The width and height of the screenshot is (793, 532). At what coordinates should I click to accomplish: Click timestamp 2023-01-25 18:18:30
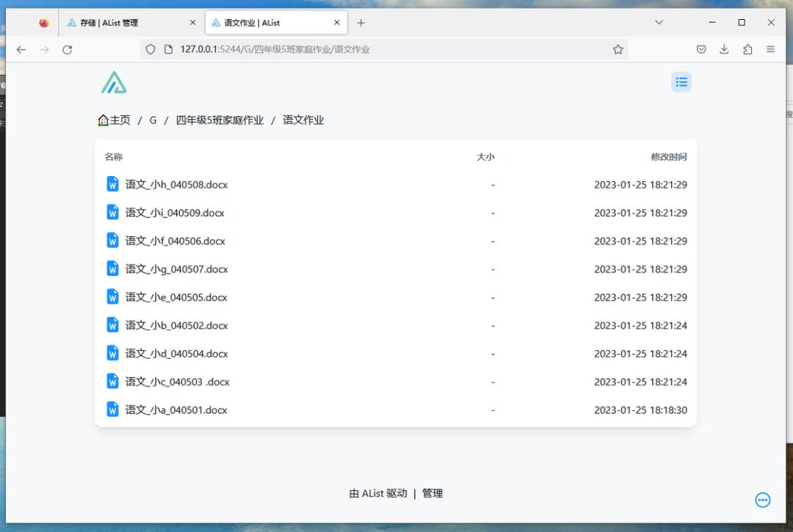pyautogui.click(x=640, y=409)
